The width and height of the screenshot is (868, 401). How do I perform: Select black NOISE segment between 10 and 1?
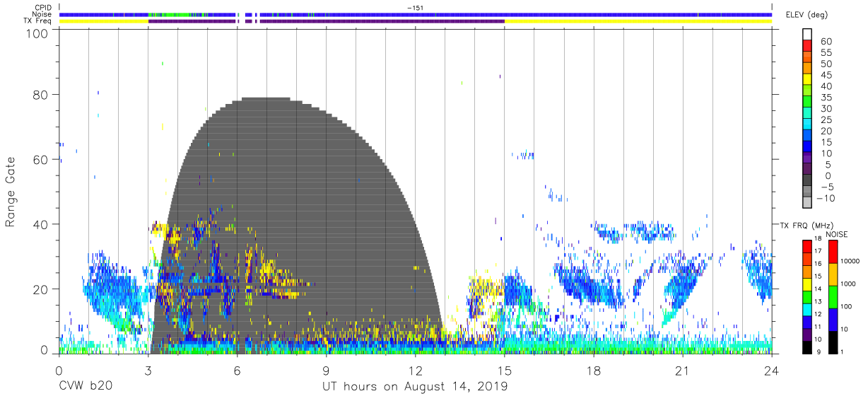point(832,342)
